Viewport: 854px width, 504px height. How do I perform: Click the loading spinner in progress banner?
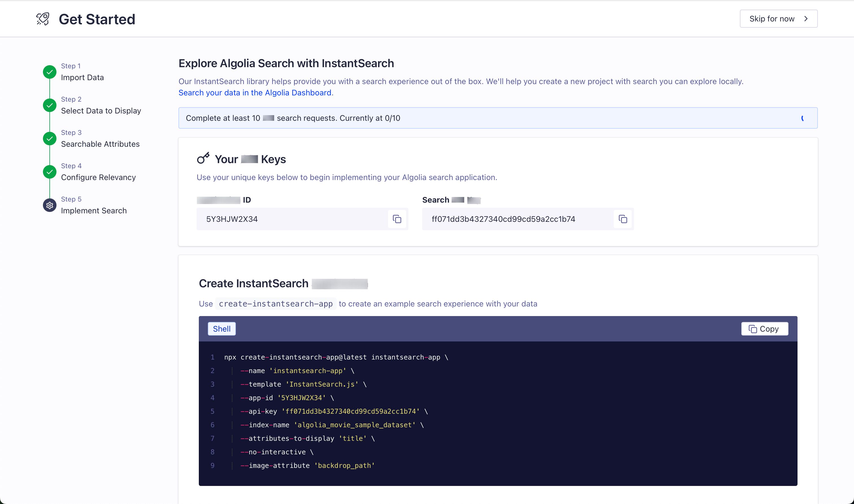pyautogui.click(x=803, y=118)
